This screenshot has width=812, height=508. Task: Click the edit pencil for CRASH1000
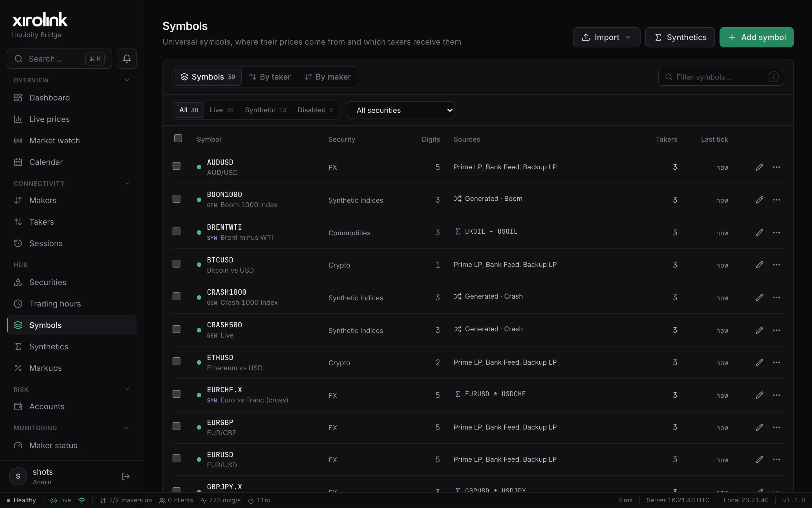pyautogui.click(x=760, y=298)
